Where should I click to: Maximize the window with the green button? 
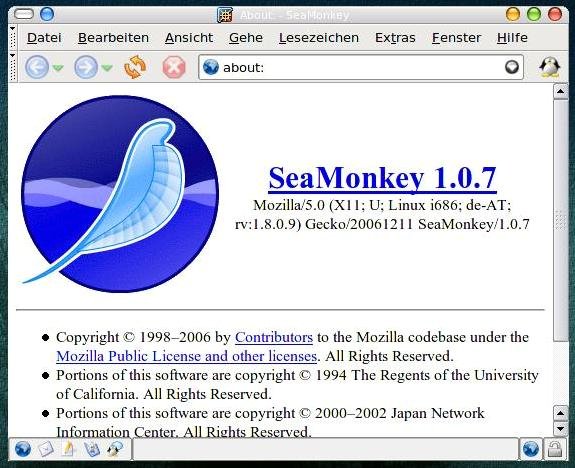point(534,14)
